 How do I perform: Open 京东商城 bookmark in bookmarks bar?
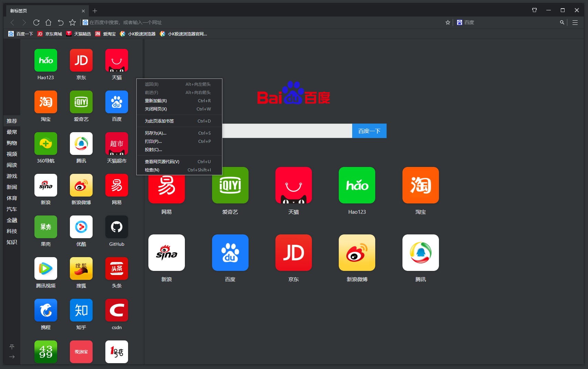50,34
